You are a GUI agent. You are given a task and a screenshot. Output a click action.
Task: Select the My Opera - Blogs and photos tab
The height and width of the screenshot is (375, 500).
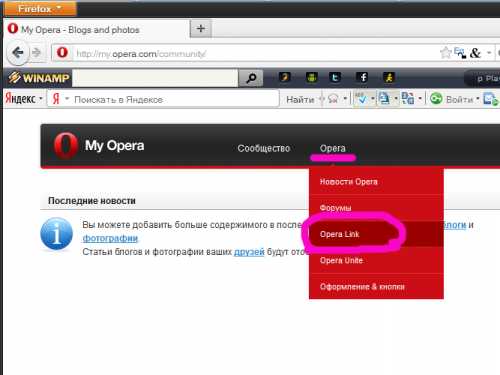pos(97,30)
